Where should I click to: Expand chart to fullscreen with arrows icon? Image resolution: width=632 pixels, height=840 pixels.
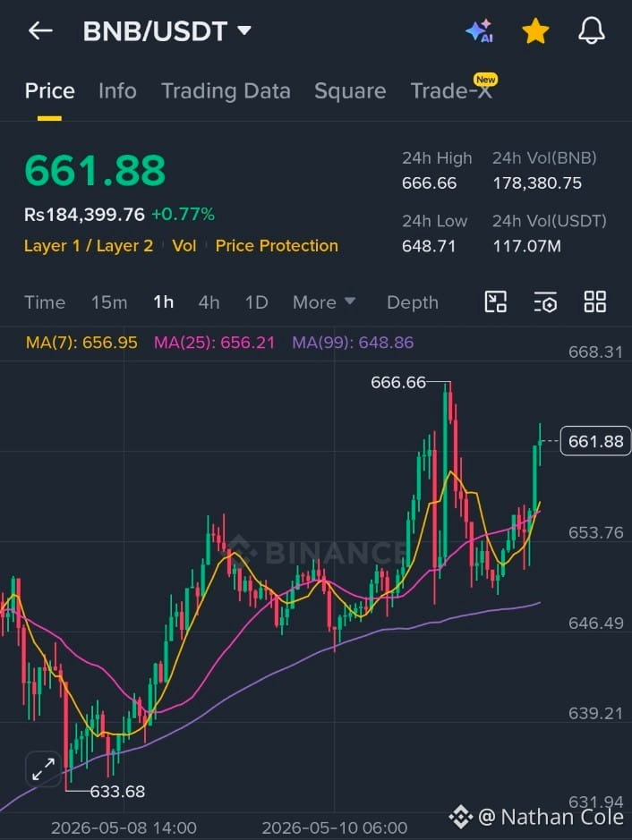click(x=43, y=769)
